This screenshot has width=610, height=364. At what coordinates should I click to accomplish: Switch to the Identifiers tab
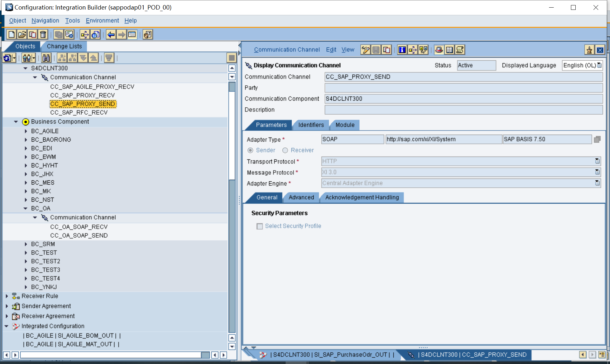pyautogui.click(x=311, y=125)
